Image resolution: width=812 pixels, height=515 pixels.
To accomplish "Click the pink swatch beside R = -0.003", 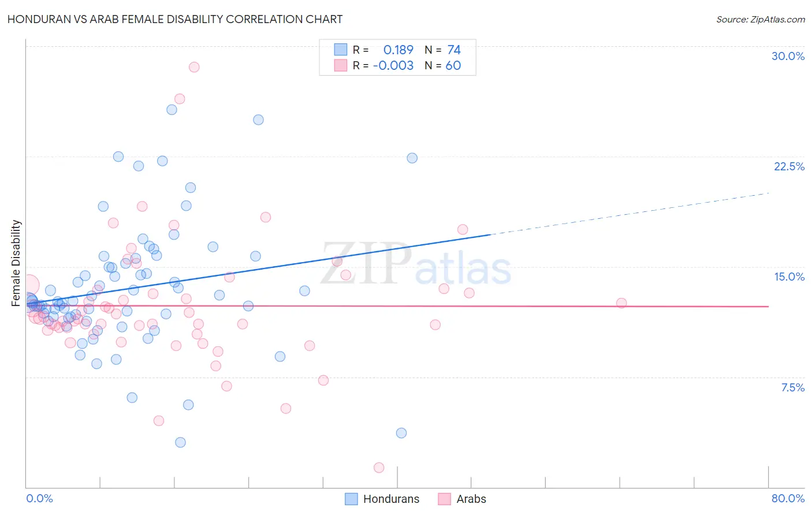I will [341, 65].
